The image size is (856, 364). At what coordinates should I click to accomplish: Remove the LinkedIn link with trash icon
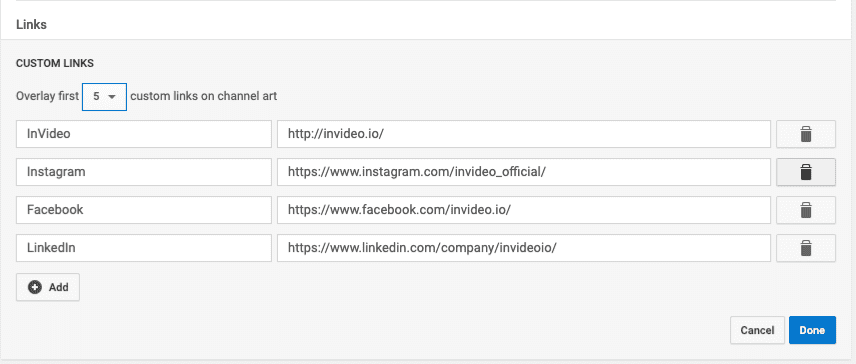pos(806,248)
